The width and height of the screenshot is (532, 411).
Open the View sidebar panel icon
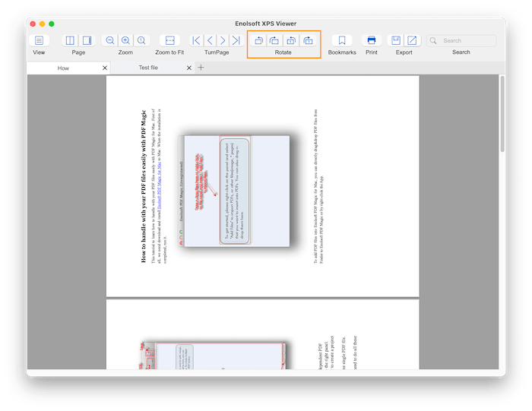(x=39, y=40)
